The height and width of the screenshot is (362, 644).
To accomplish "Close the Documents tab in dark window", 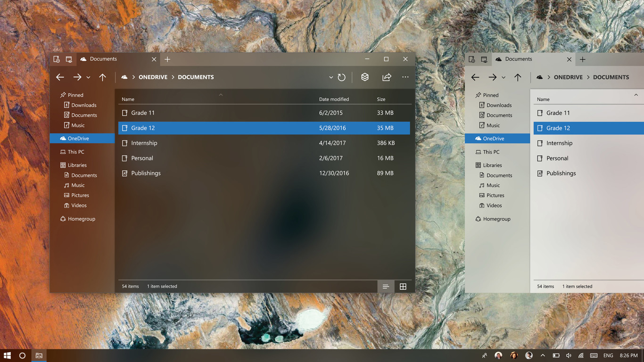I will tap(154, 59).
